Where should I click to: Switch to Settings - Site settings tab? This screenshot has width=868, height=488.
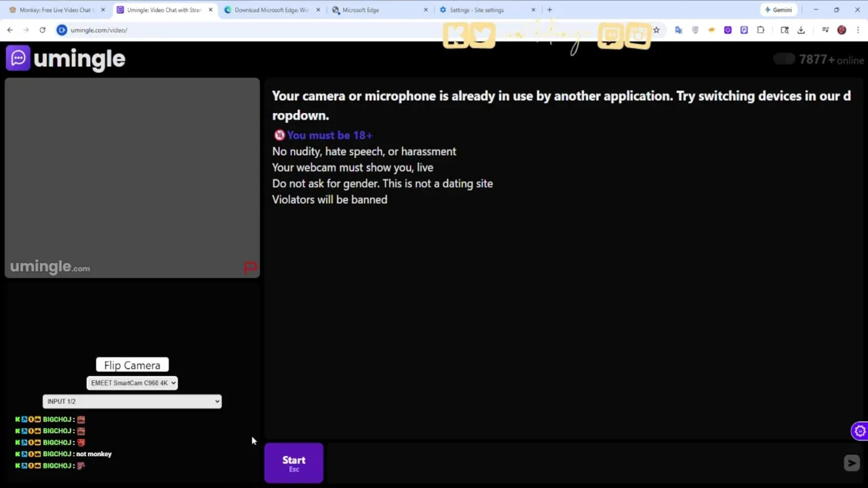(x=487, y=10)
